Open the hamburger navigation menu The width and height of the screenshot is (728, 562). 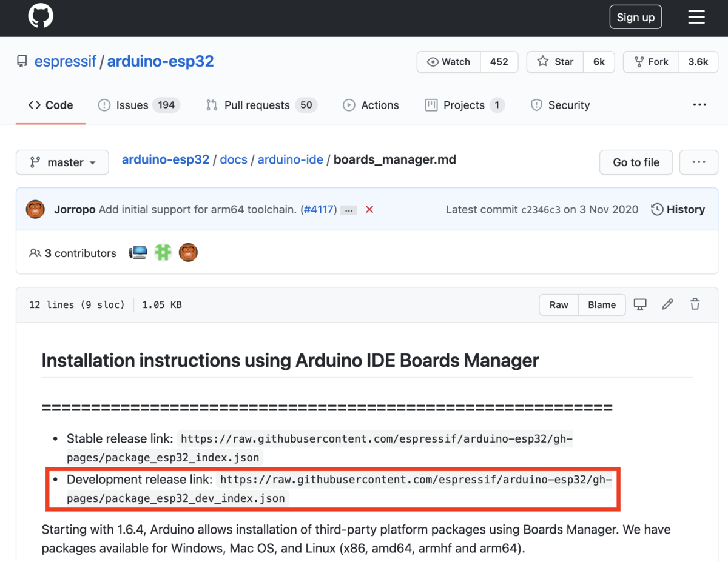click(x=696, y=18)
